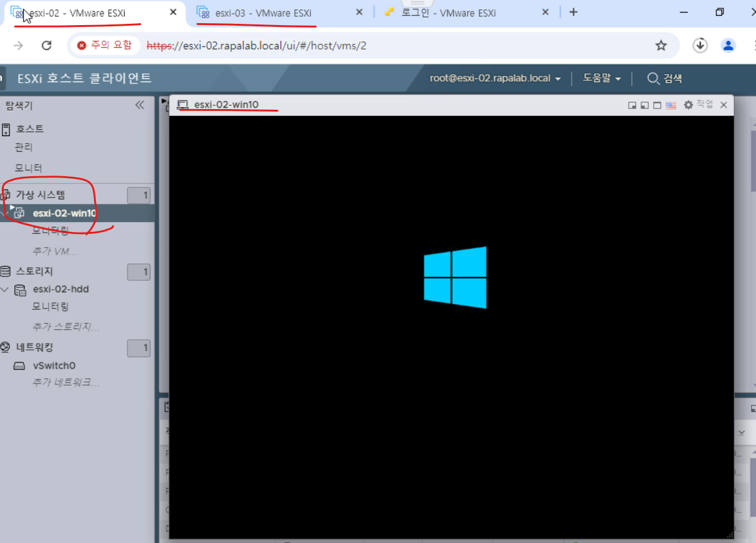756x543 pixels.
Task: Close the esxi-03 browser tab
Action: coord(359,12)
